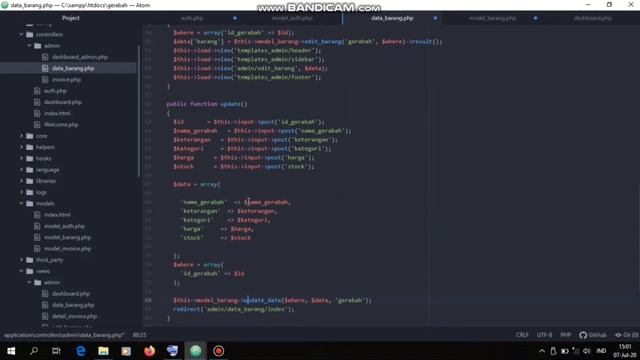The image size is (640, 360).
Task: Click the file icon next to Welcome.php
Action: point(37,124)
